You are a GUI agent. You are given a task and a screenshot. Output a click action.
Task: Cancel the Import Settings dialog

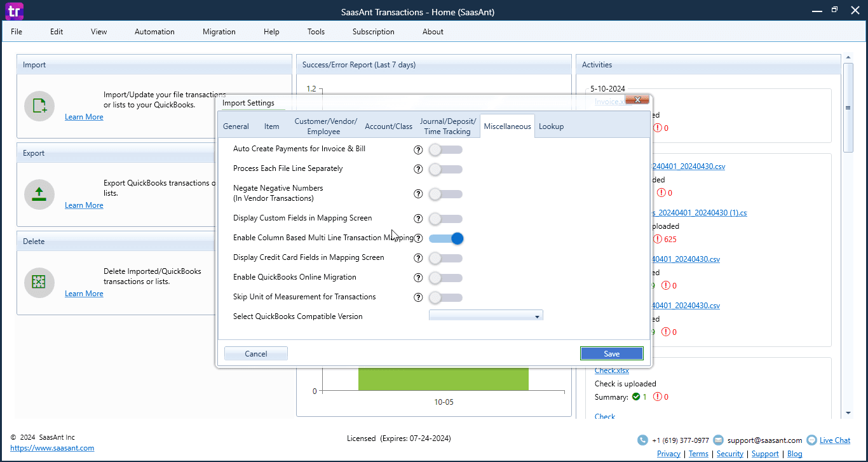point(256,353)
